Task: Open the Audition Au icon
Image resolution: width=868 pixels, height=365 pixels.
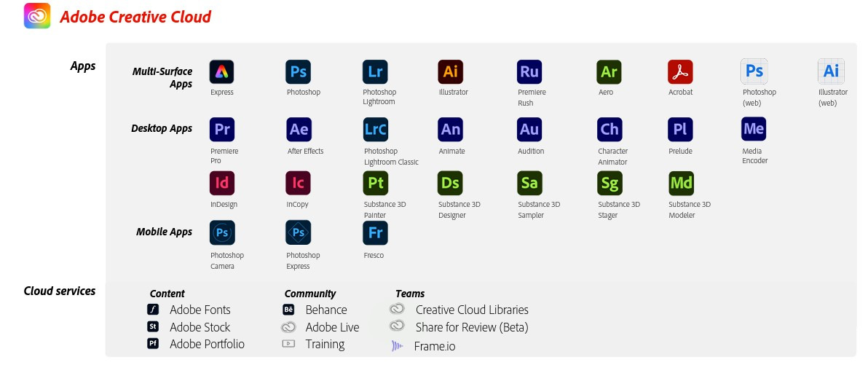Action: (x=529, y=130)
